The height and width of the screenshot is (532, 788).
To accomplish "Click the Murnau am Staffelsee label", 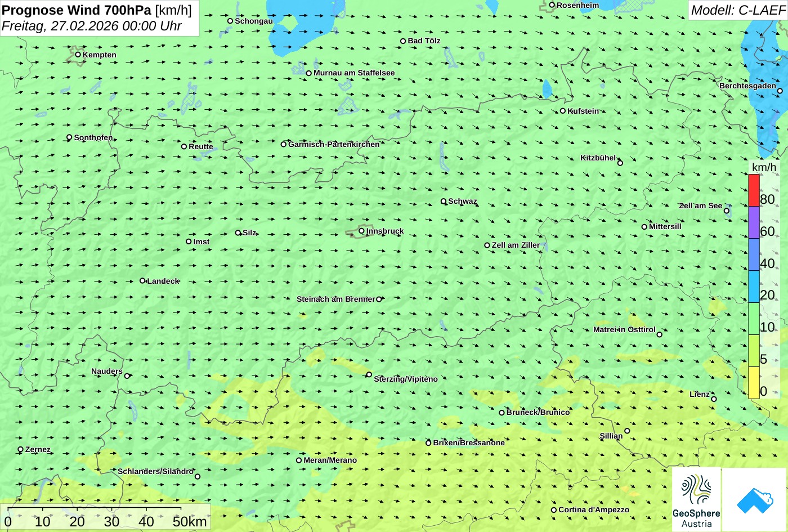I will pyautogui.click(x=354, y=73).
